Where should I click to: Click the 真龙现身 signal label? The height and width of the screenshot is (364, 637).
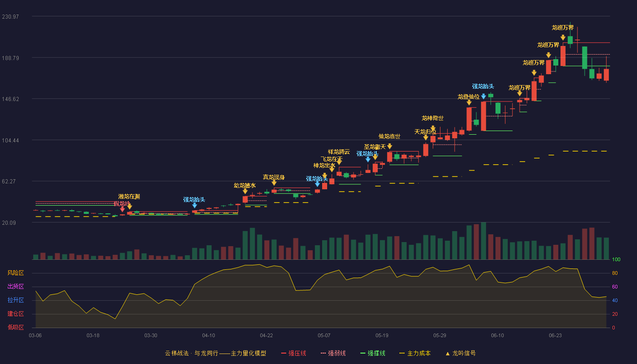pos(274,177)
